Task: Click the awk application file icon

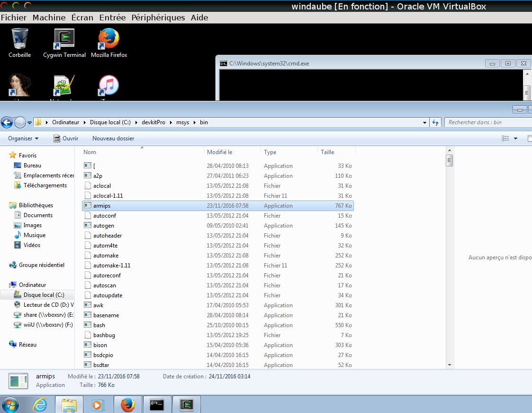Action: 88,305
